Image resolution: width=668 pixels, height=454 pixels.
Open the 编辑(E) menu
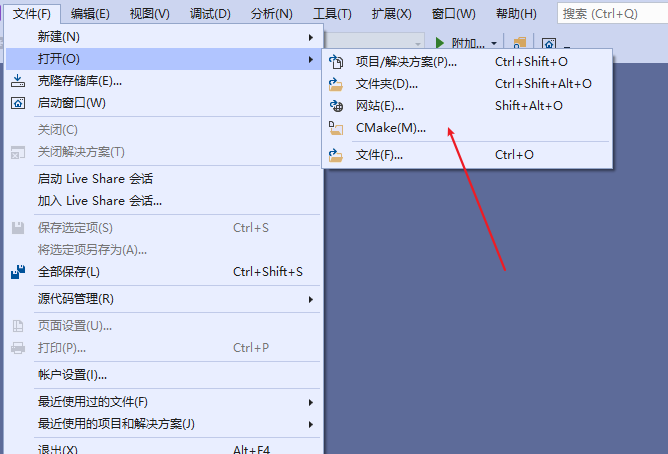[x=90, y=14]
